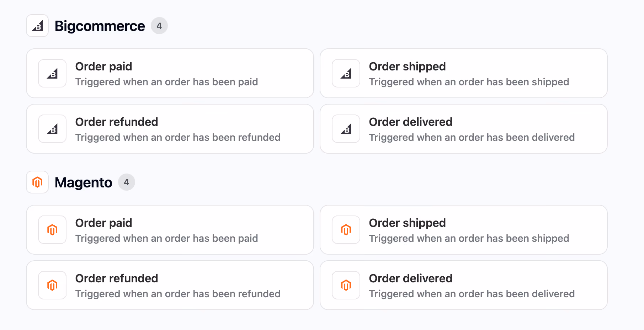This screenshot has height=330, width=644.
Task: Choose Bigcommerce Order delivered trigger title
Action: click(411, 122)
